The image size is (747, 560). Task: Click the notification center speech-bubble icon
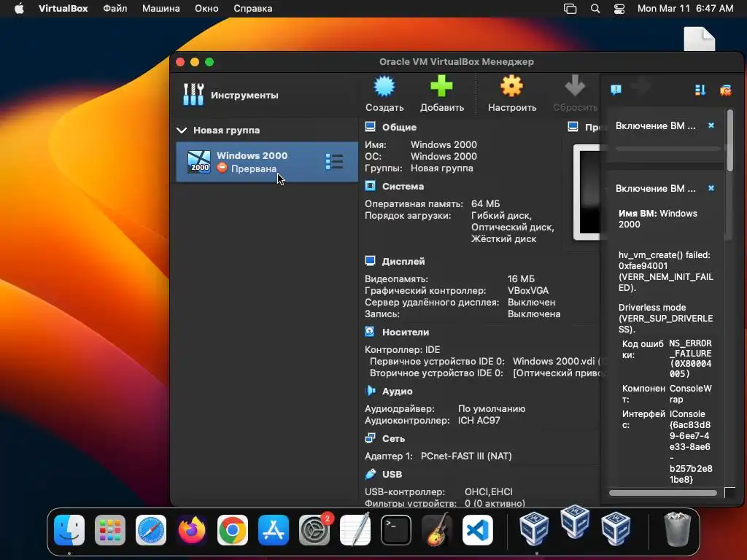click(x=616, y=90)
